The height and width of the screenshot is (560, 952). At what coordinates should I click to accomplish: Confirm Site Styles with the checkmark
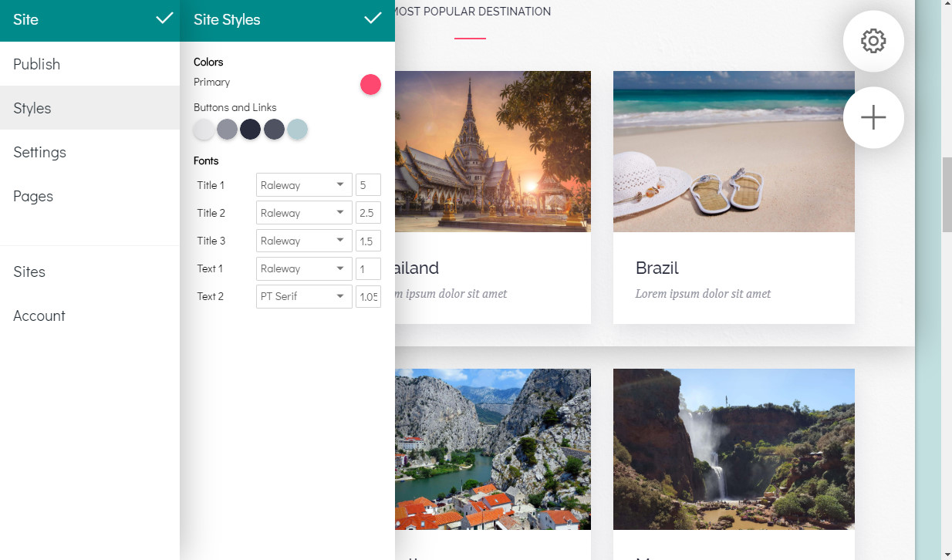(373, 19)
